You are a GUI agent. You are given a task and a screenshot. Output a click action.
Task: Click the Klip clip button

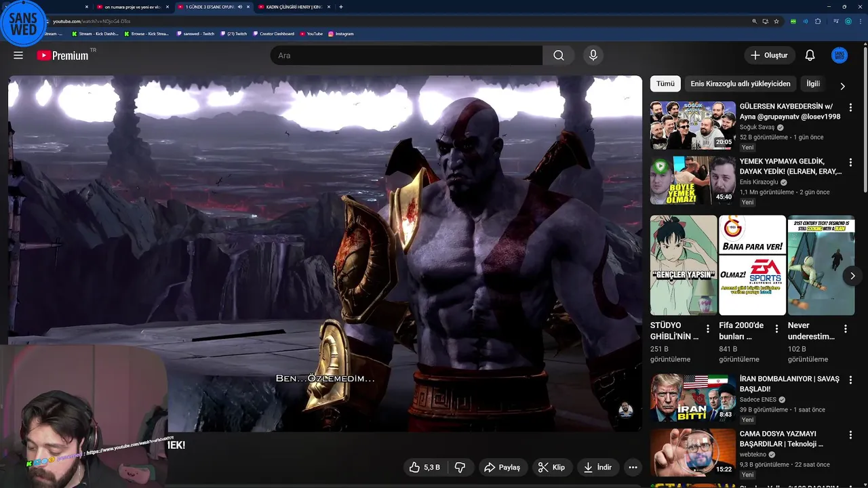coord(551,468)
